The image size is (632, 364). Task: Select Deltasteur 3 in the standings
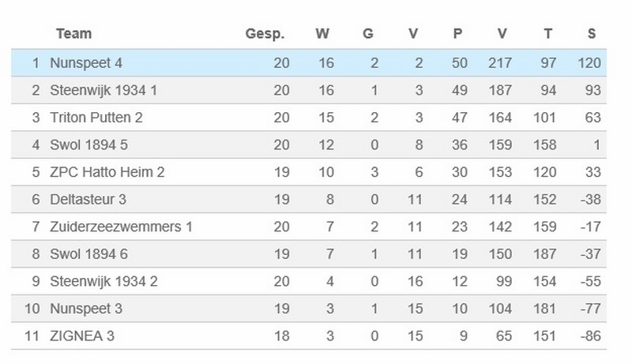click(x=88, y=199)
